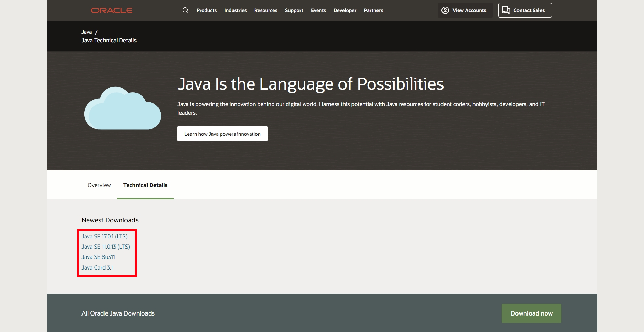Click the Java Technical Details breadcrumb text
The image size is (644, 332).
tap(109, 40)
